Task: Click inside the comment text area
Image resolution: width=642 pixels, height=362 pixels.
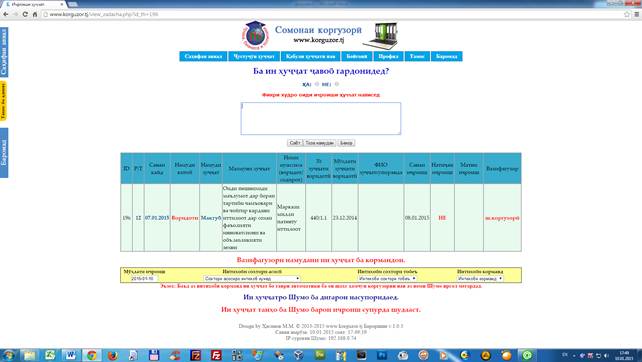Action: pos(321,118)
